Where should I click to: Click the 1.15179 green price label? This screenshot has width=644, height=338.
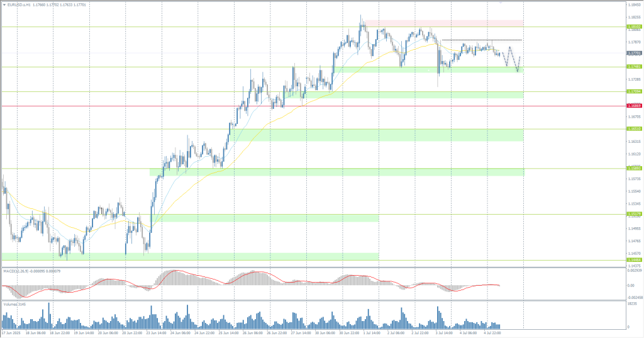click(634, 214)
